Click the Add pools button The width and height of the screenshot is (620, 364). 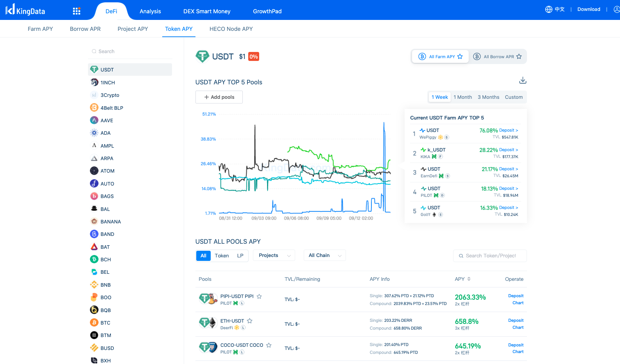coord(219,97)
